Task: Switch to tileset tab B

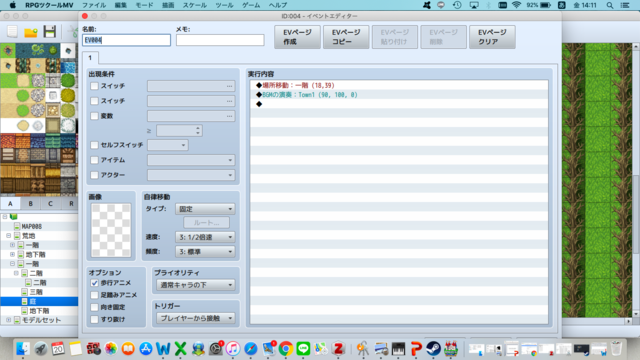Action: click(x=30, y=203)
